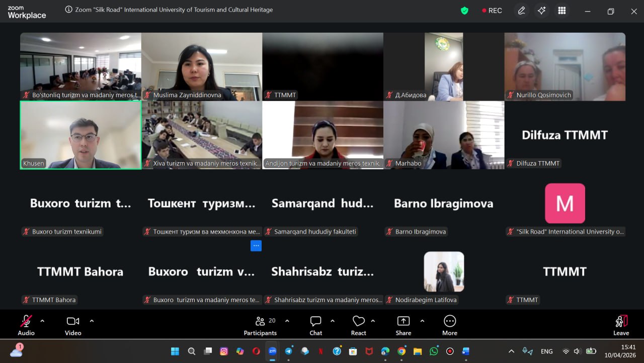The width and height of the screenshot is (644, 363).
Task: Click the Share screen icon
Action: 403,321
